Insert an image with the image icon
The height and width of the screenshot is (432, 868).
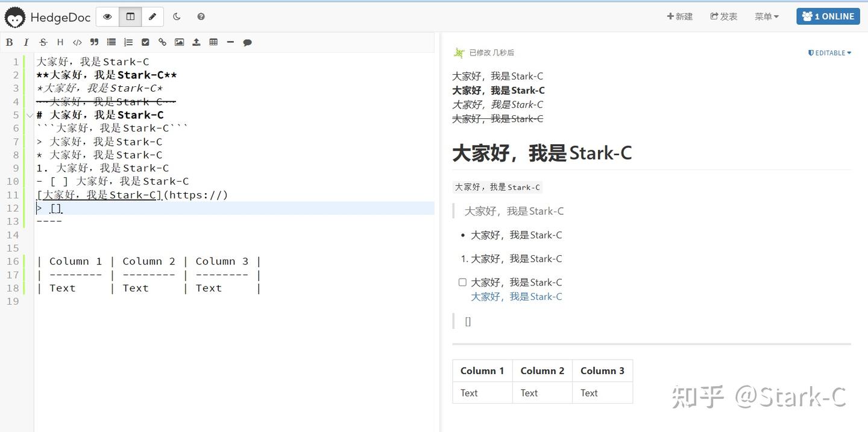(x=179, y=42)
